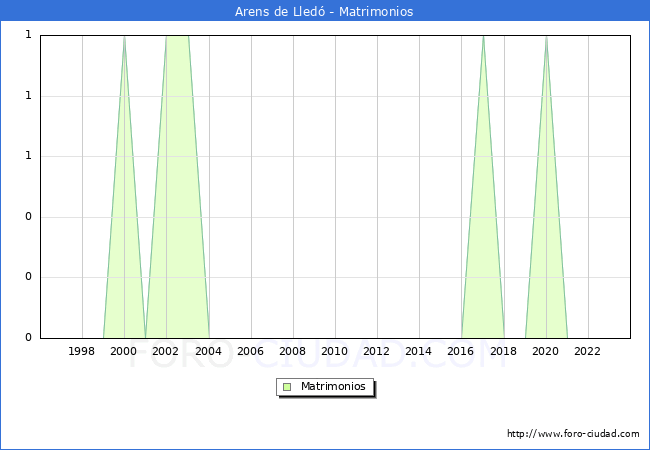This screenshot has height=450, width=650.
Task: Click the 2016 x-axis label
Action: tap(461, 351)
